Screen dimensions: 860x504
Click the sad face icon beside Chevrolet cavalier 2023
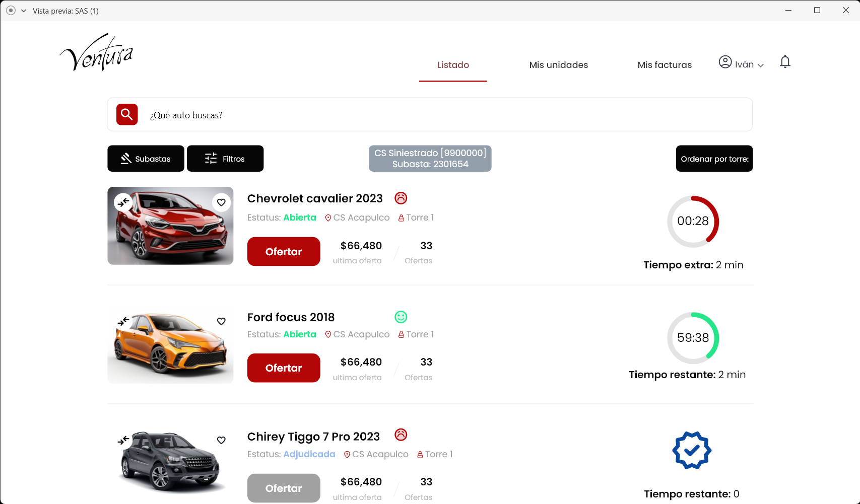coord(401,198)
